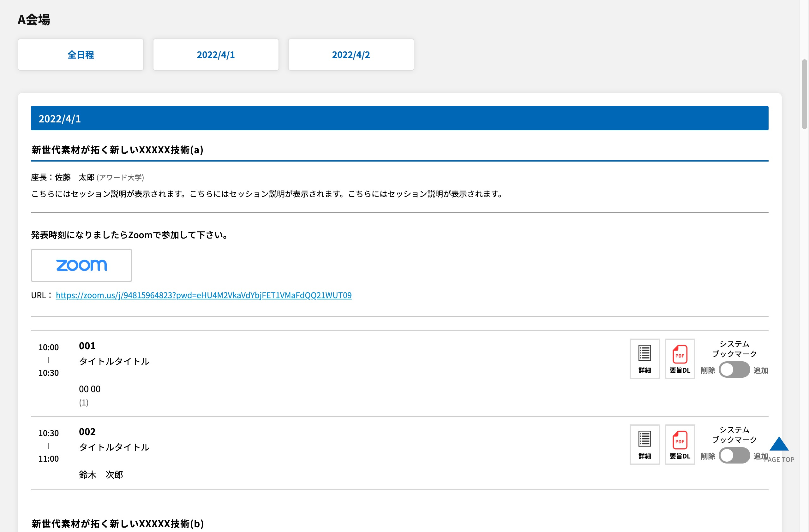The height and width of the screenshot is (532, 809).
Task: Download abstract PDF for presentation 002
Action: (x=680, y=444)
